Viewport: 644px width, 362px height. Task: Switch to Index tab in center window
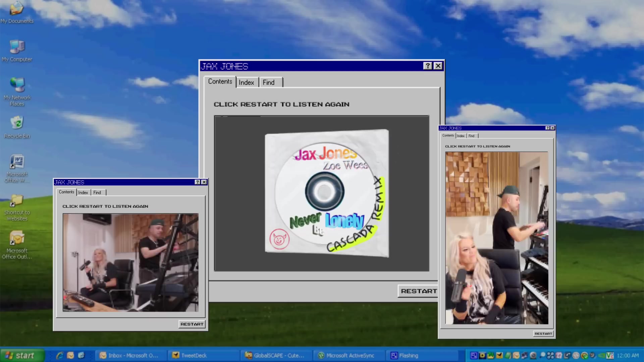(247, 82)
